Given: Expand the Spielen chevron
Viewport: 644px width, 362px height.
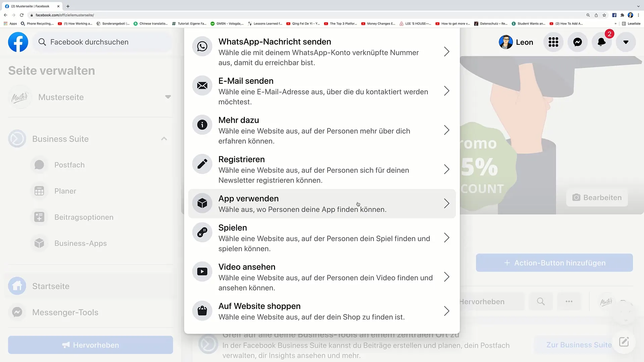Looking at the screenshot, I should click(x=446, y=238).
